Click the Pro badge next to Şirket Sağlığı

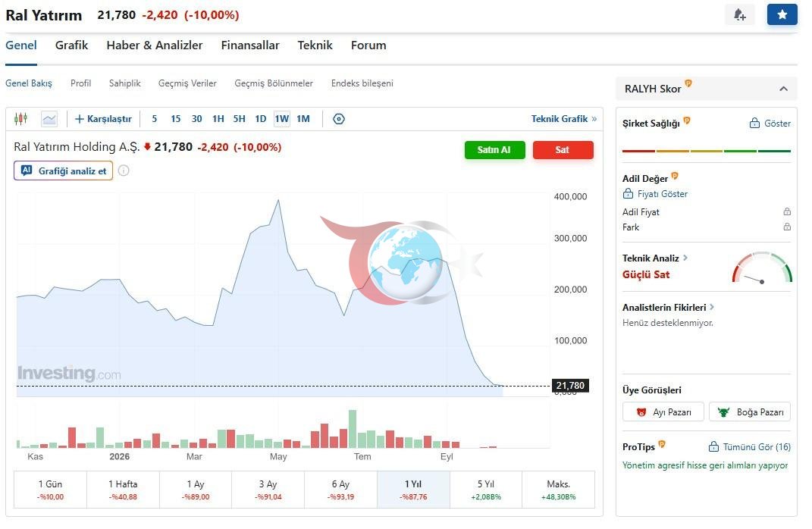click(687, 121)
